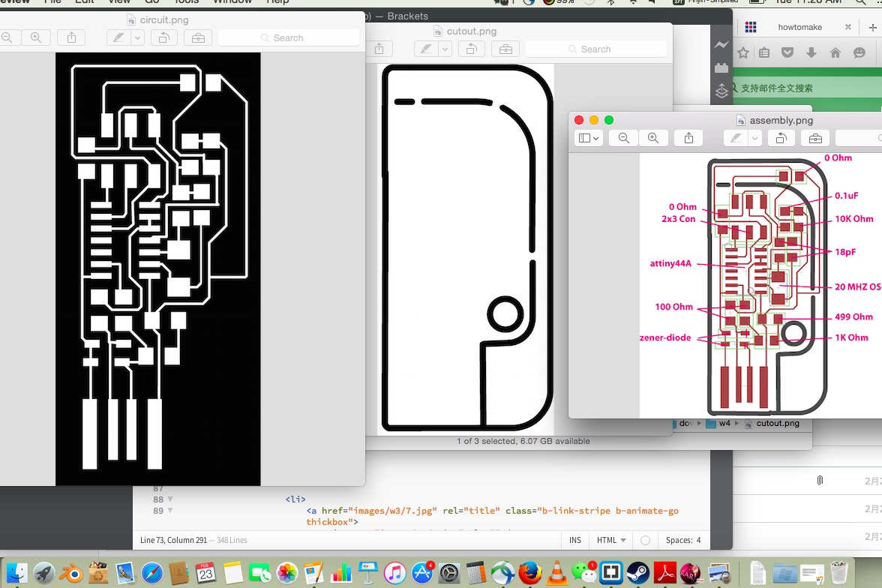Viewport: 882px width, 588px height.
Task: Open Safari from the Dock
Action: [151, 573]
